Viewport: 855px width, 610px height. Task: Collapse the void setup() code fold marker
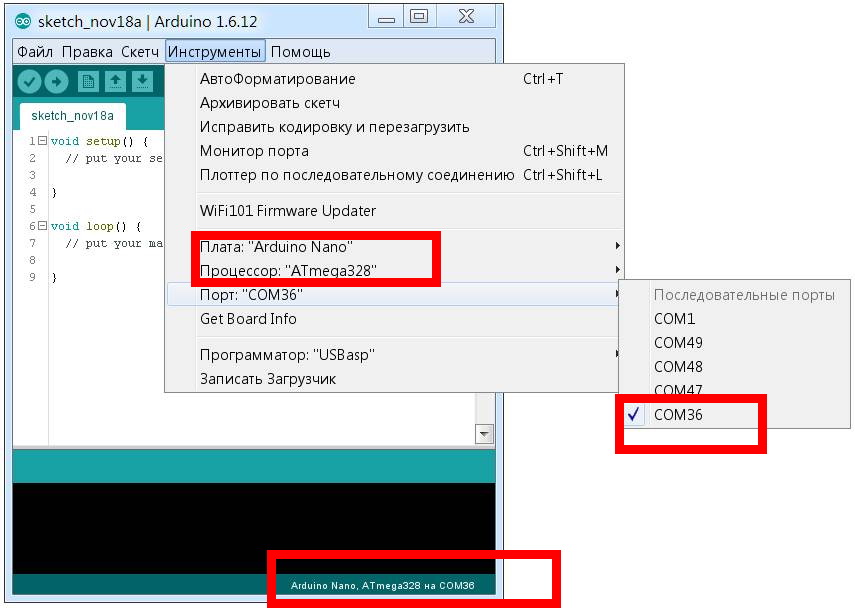(x=42, y=142)
